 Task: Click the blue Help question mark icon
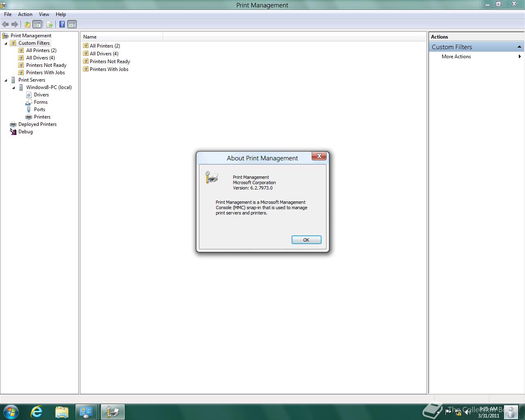coord(62,25)
